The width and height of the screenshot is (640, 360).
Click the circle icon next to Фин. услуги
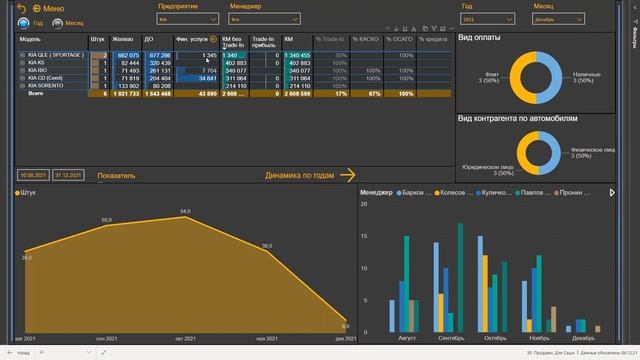(213, 39)
